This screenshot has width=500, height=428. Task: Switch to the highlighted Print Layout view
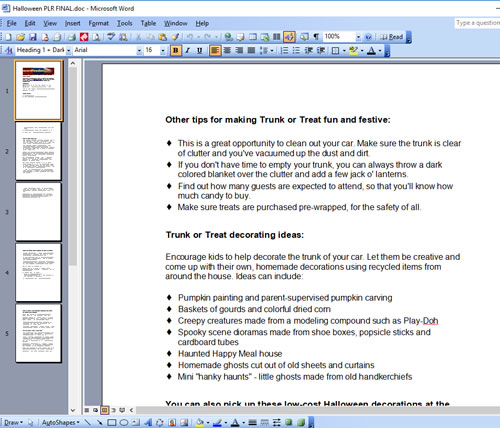pyautogui.click(x=104, y=410)
